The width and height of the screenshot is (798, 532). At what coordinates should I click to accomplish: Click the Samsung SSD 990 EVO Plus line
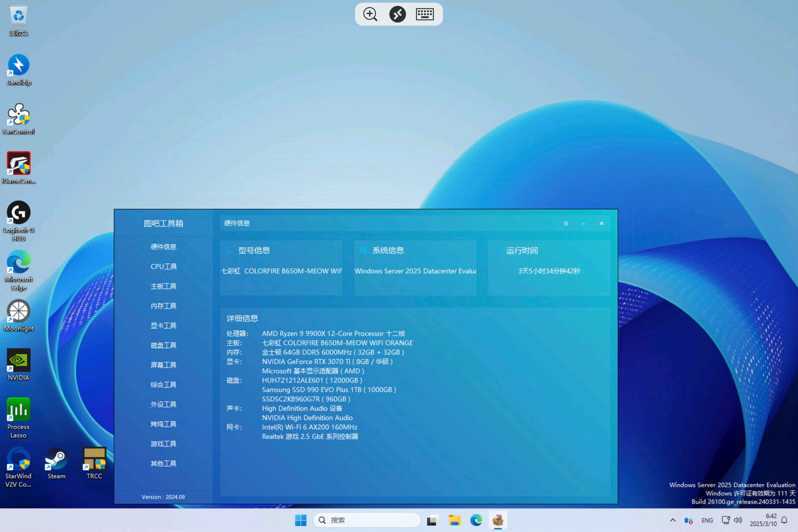[x=329, y=390]
